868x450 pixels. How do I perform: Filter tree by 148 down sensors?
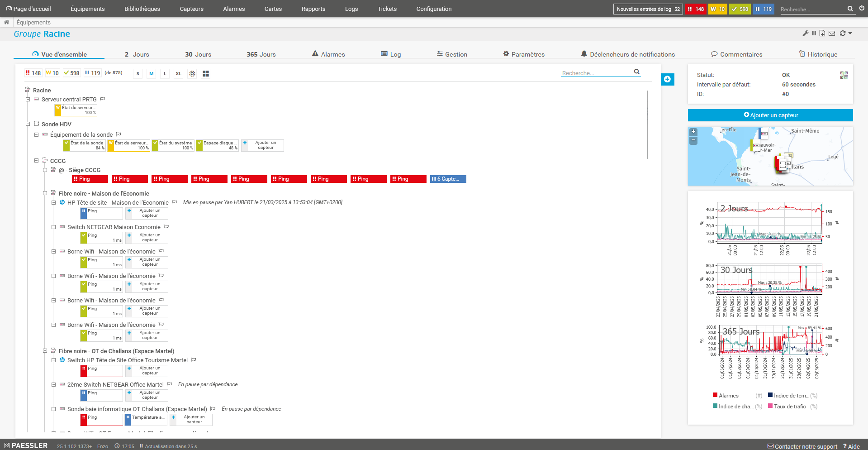tap(33, 73)
